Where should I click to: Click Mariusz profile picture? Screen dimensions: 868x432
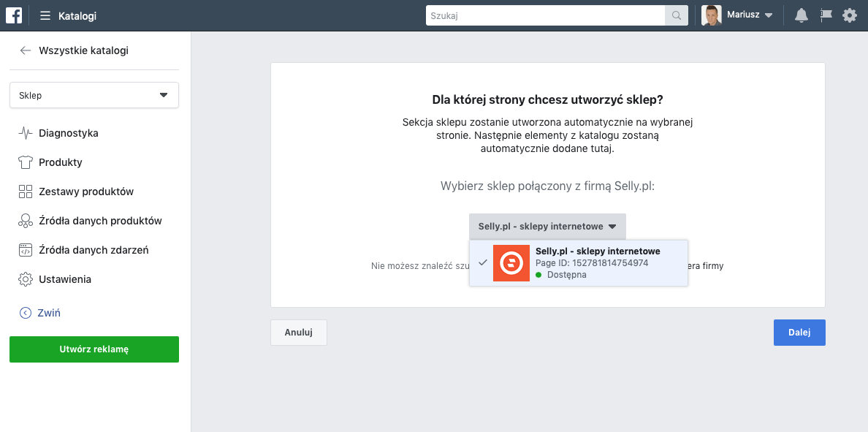coord(712,15)
